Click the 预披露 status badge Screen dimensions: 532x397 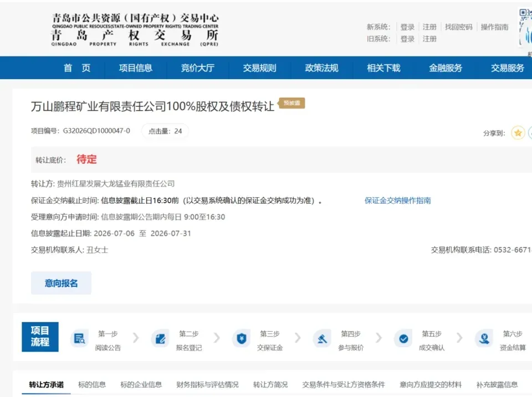pos(292,103)
